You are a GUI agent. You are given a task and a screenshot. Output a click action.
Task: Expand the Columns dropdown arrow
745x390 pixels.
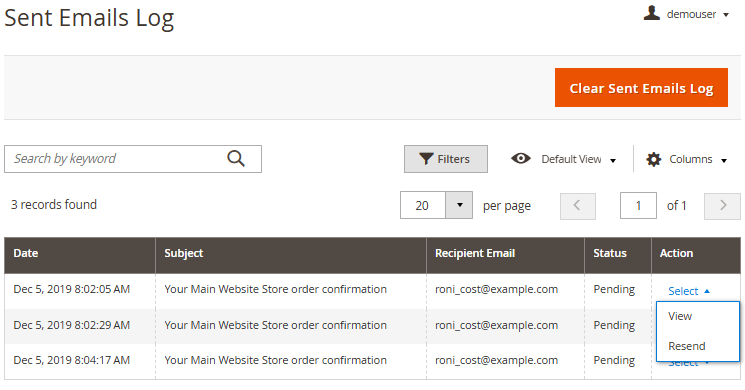724,161
